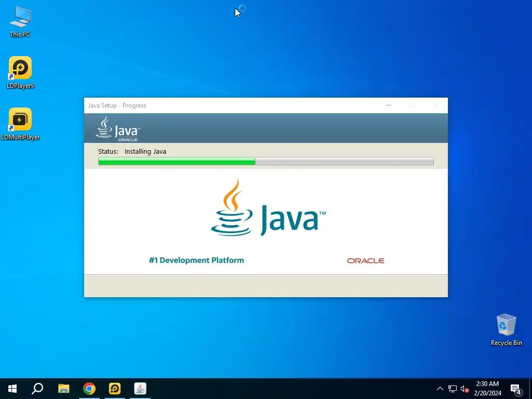Click the Java installation progress bar
Image resolution: width=532 pixels, height=399 pixels.
click(x=266, y=161)
